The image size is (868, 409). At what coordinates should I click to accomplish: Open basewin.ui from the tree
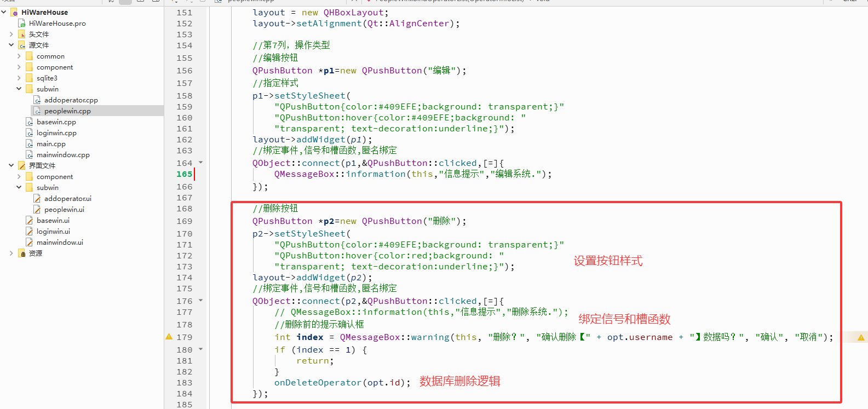(x=53, y=220)
